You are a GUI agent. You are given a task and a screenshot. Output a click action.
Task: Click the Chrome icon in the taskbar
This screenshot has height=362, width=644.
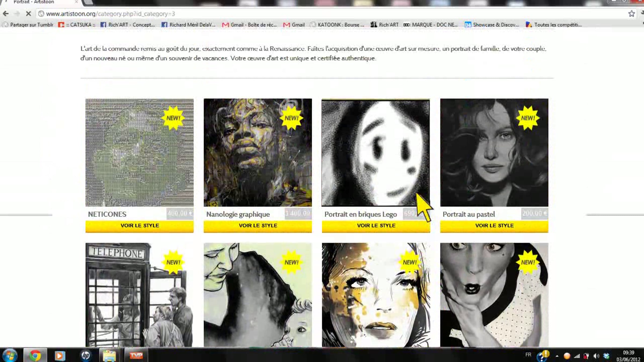pos(35,355)
